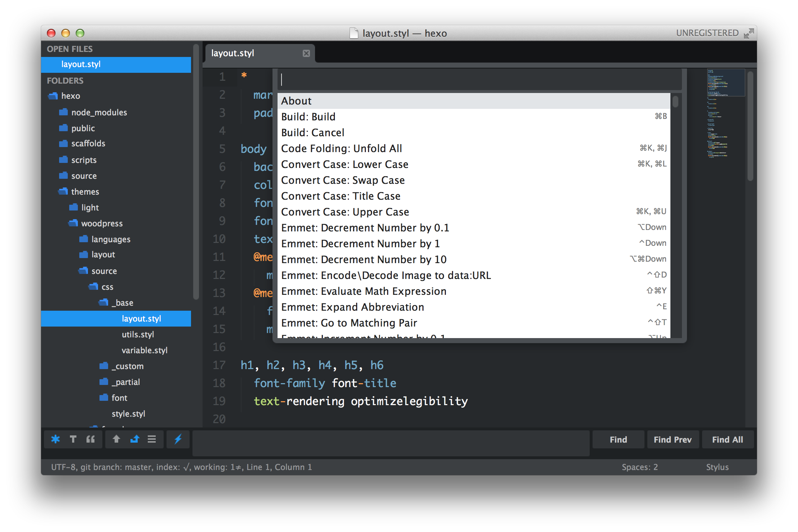The width and height of the screenshot is (798, 532).
Task: Select About in command palette
Action: [x=474, y=101]
